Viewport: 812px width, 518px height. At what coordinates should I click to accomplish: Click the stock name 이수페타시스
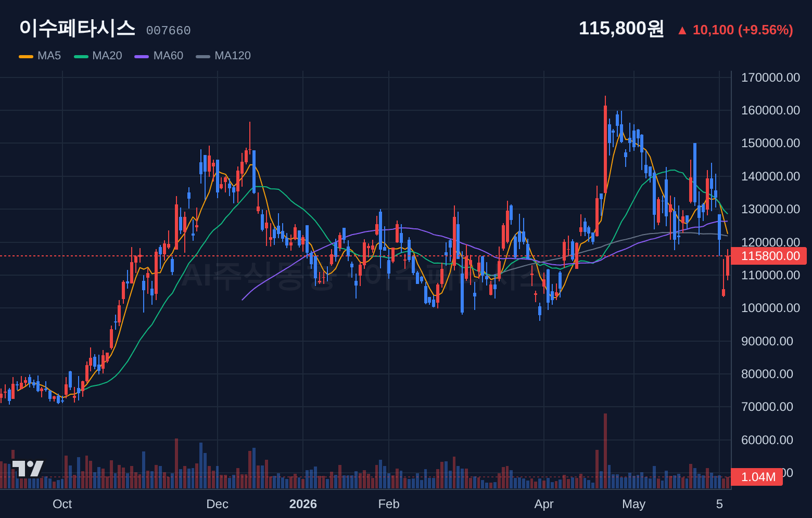(77, 28)
